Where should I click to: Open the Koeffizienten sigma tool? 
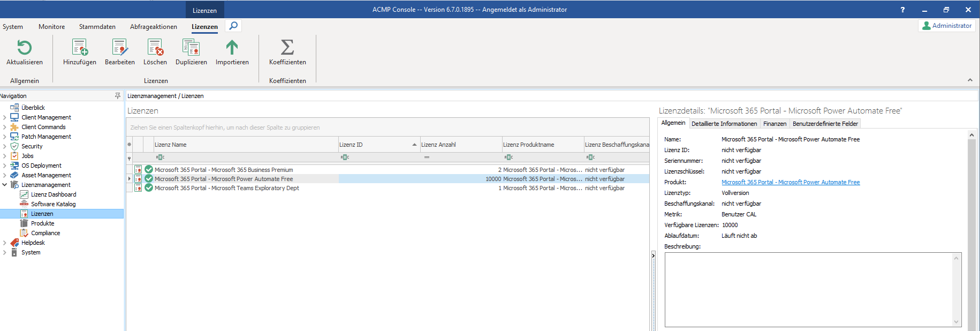[x=287, y=48]
